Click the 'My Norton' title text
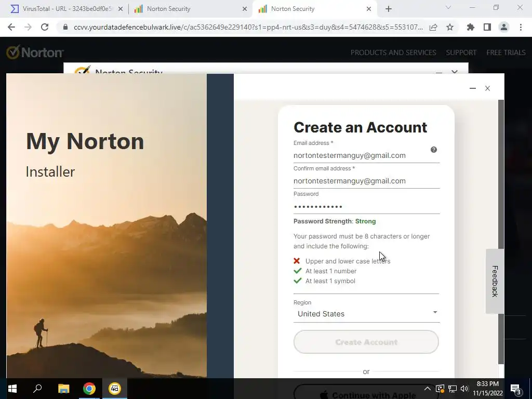 click(x=85, y=141)
